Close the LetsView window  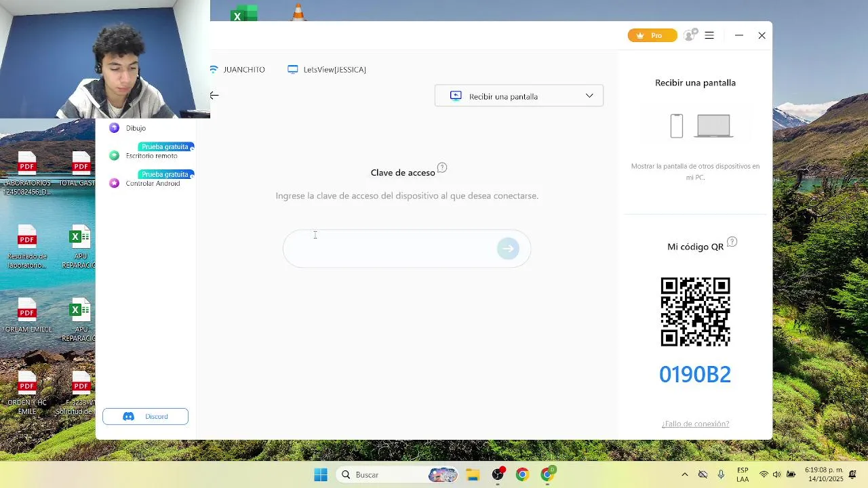762,35
